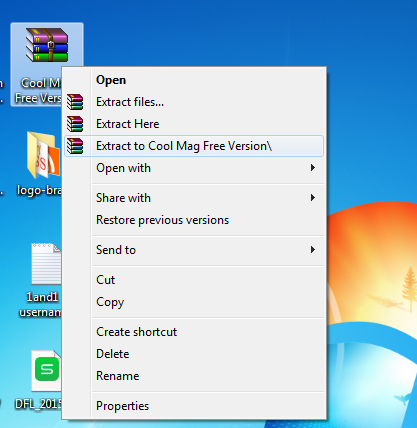The height and width of the screenshot is (428, 417).
Task: Open the Open with submenu entry
Action: 193,168
